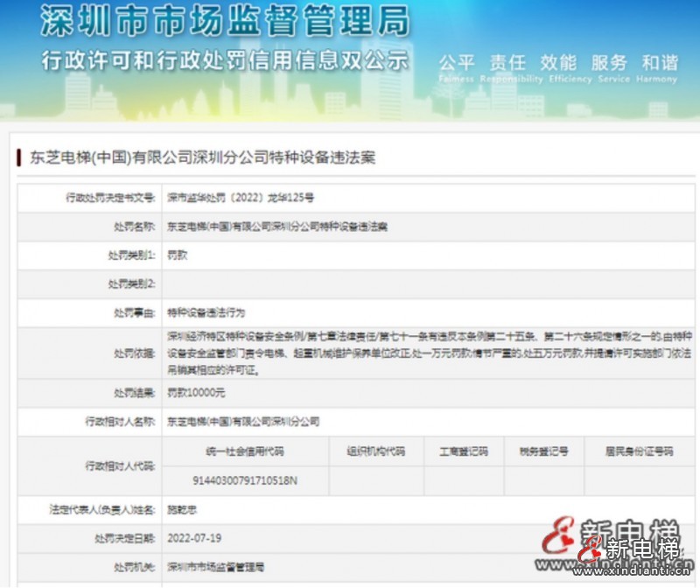Screen dimensions: 700x588
Task: Click the 责任 slogan word in banner
Action: [x=507, y=63]
